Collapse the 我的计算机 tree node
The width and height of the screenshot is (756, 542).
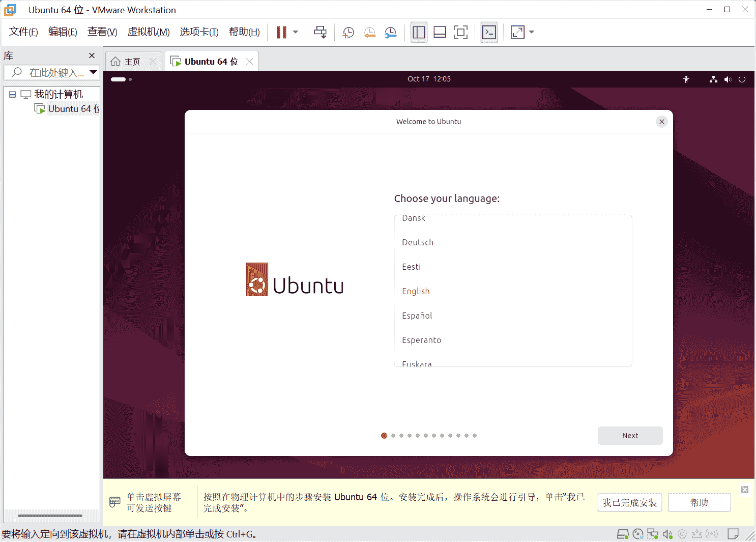[x=12, y=95]
